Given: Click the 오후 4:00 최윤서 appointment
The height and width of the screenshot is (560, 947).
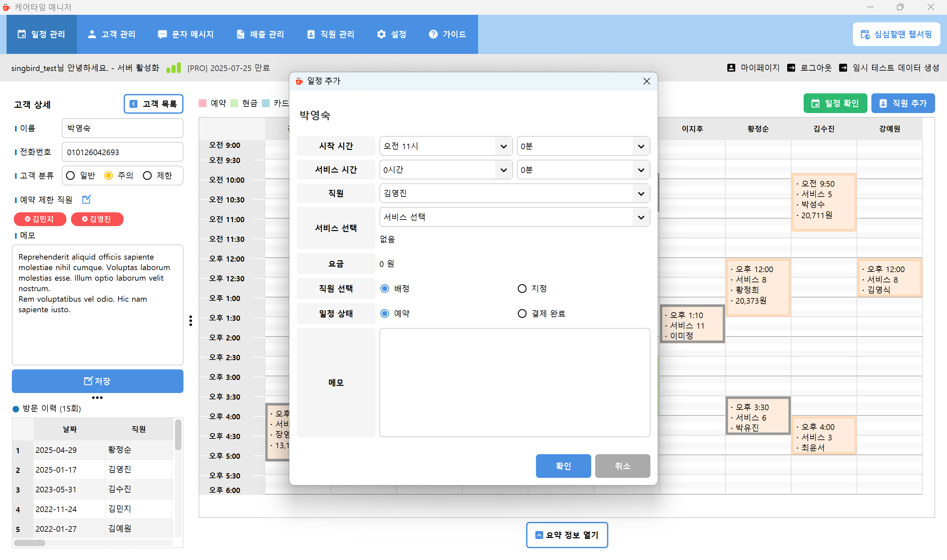Looking at the screenshot, I should (824, 436).
